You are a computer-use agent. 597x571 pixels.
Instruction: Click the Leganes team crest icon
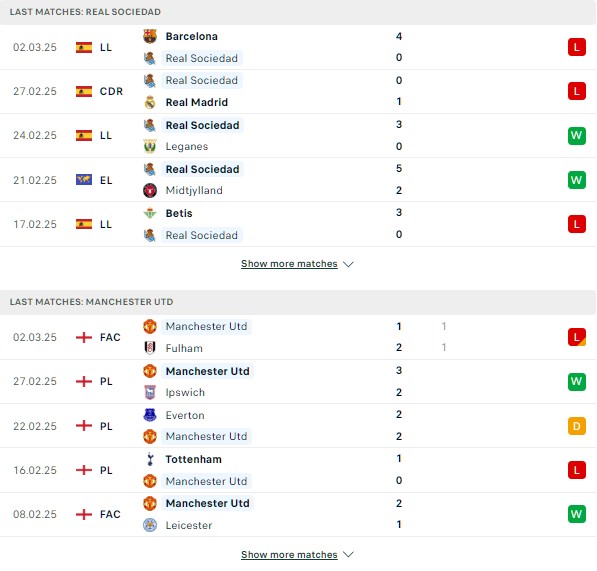pos(150,147)
